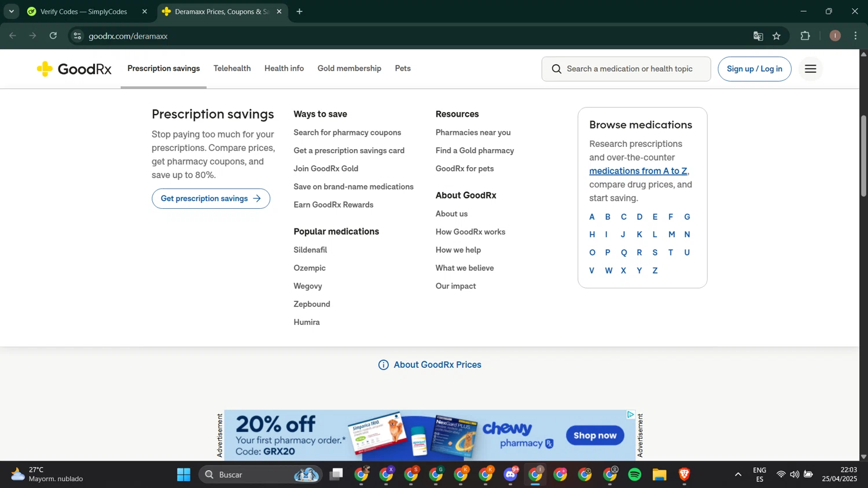This screenshot has width=868, height=488.
Task: Open the Pets menu
Action: (x=403, y=69)
